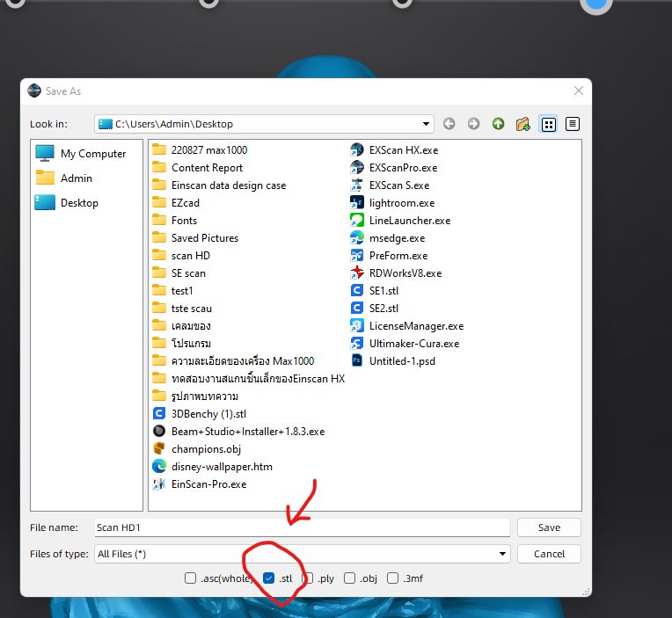Enable the .obj format checkbox

coord(350,578)
